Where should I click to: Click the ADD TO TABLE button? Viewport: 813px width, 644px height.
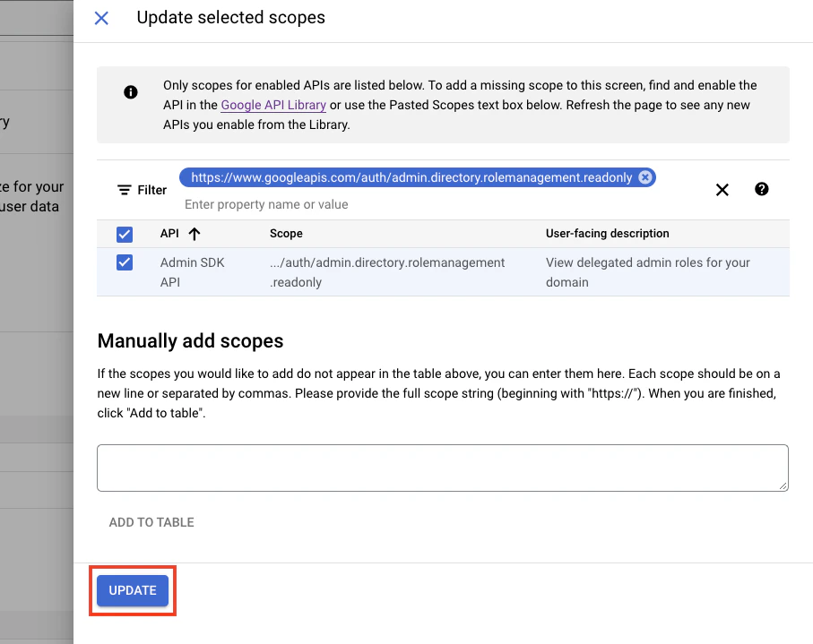151,522
